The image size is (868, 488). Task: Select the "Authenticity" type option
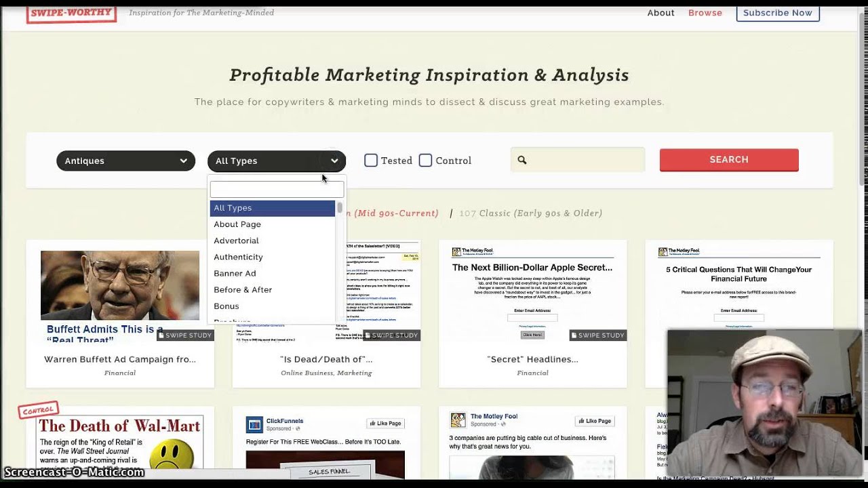pos(272,257)
